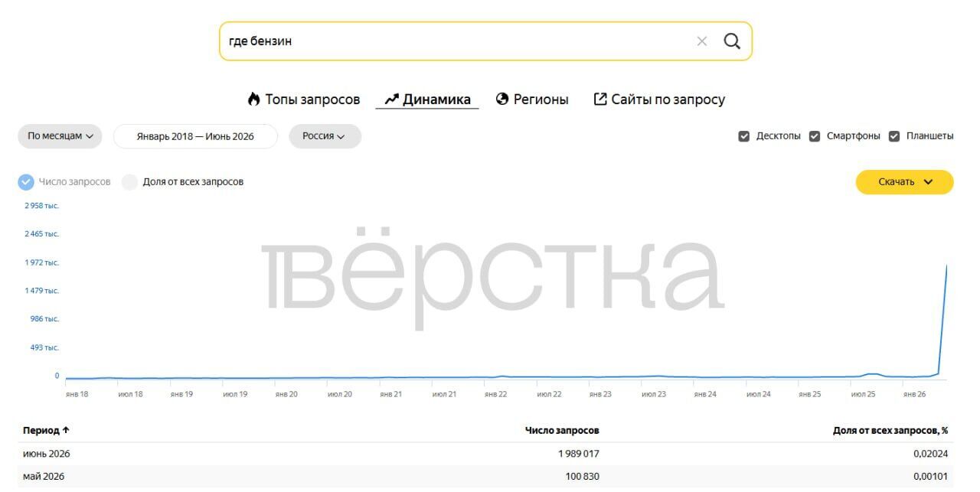Select the Доля от всех запросов radio option

click(130, 182)
